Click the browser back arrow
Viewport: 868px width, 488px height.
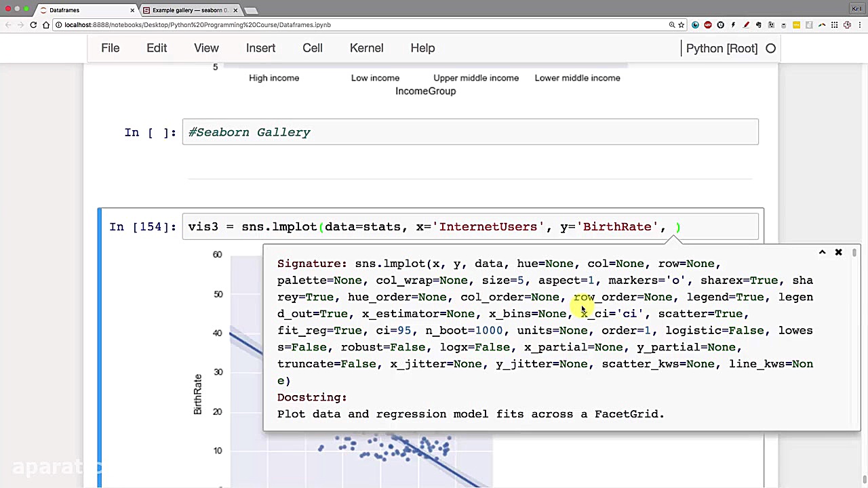pyautogui.click(x=9, y=24)
